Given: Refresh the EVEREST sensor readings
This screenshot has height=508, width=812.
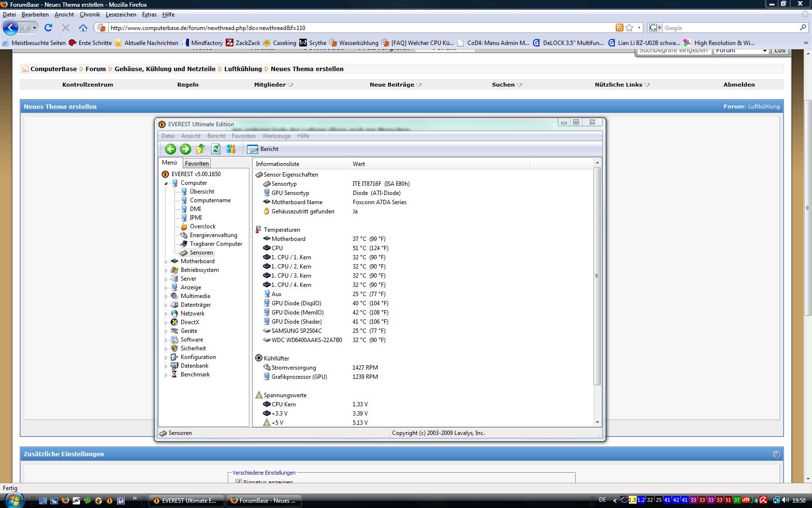Looking at the screenshot, I should point(216,149).
